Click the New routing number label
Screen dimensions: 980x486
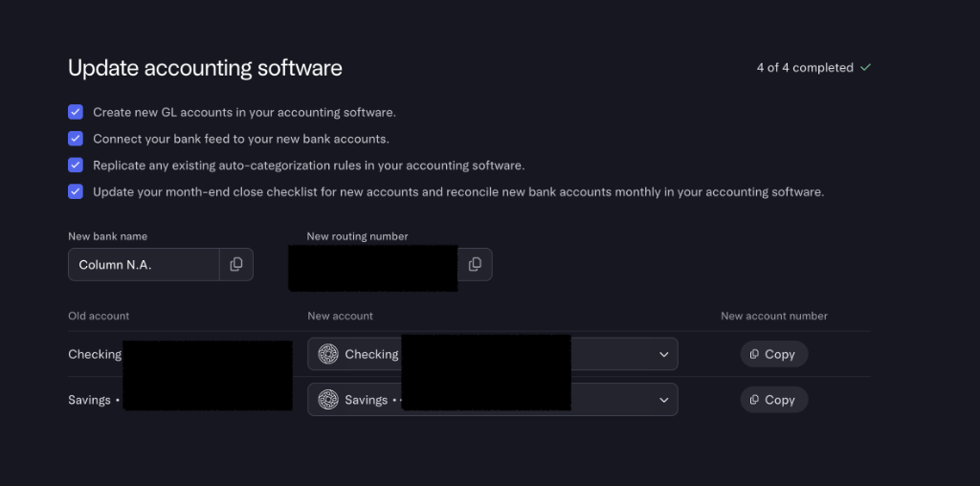tap(358, 236)
